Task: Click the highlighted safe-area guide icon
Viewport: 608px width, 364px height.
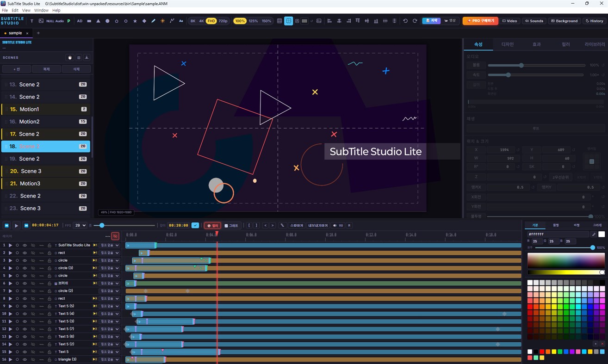Action: coord(289,21)
